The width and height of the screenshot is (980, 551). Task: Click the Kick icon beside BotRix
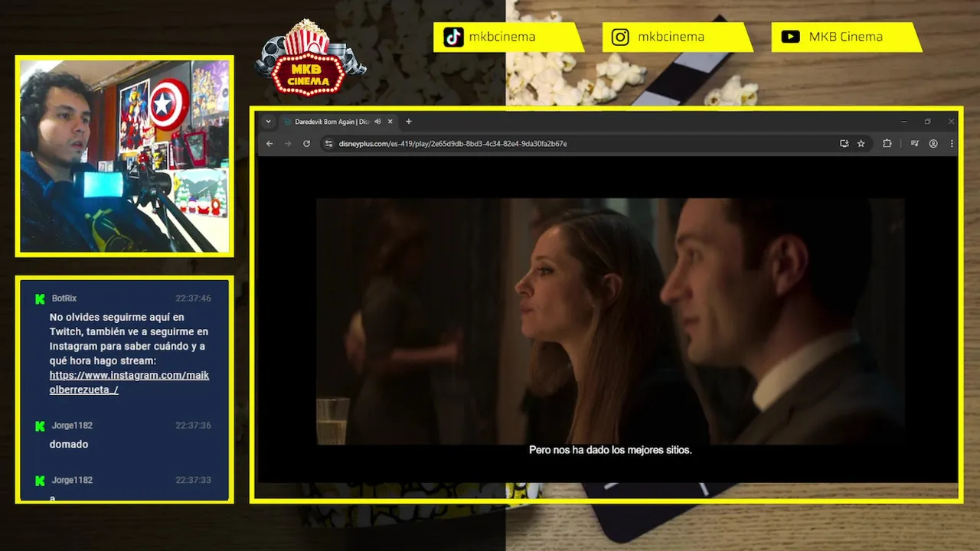click(40, 299)
